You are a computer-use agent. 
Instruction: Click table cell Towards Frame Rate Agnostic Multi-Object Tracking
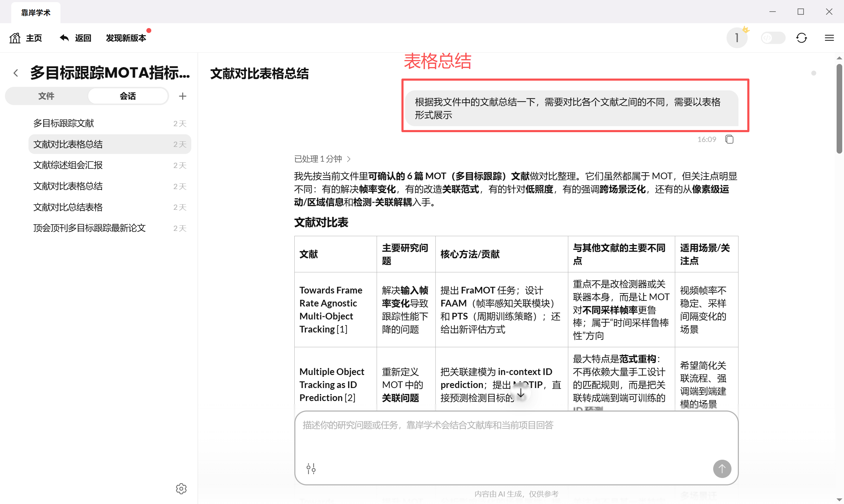click(x=335, y=310)
